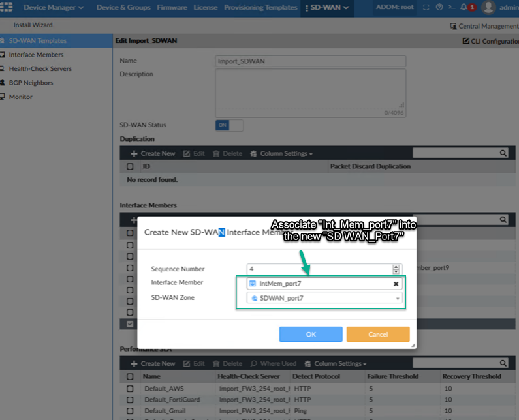Open the CLI console icon
The image size is (519, 420).
click(x=452, y=7)
